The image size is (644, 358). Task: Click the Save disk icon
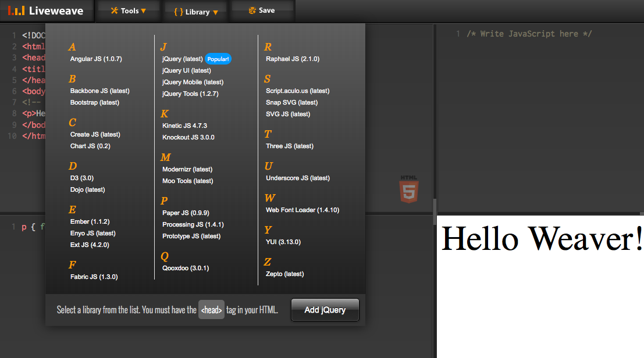coord(252,10)
